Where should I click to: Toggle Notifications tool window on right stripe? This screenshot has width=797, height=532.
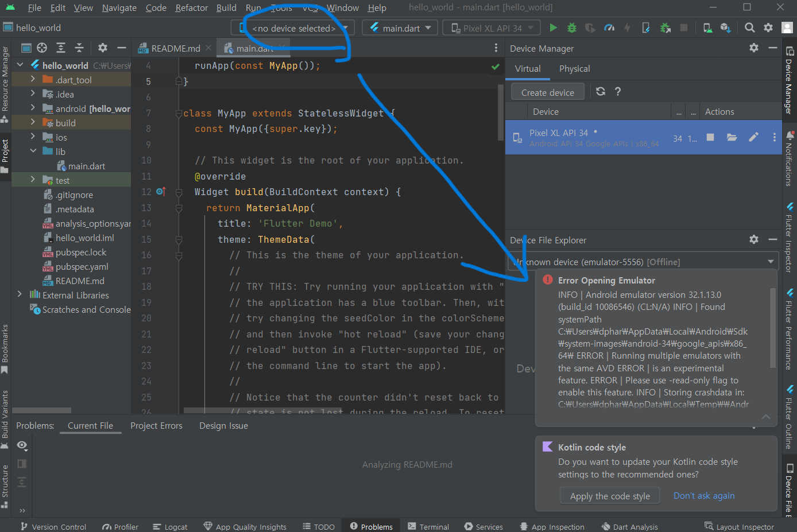790,159
